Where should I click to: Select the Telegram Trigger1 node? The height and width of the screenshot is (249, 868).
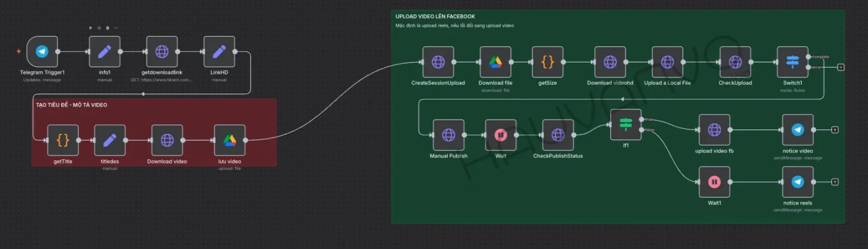pyautogui.click(x=42, y=51)
